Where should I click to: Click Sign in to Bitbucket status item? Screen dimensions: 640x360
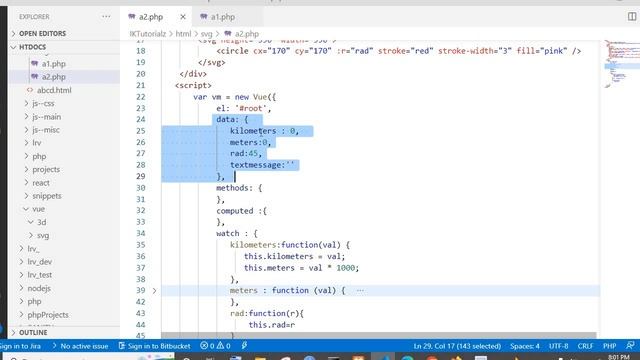(154, 346)
